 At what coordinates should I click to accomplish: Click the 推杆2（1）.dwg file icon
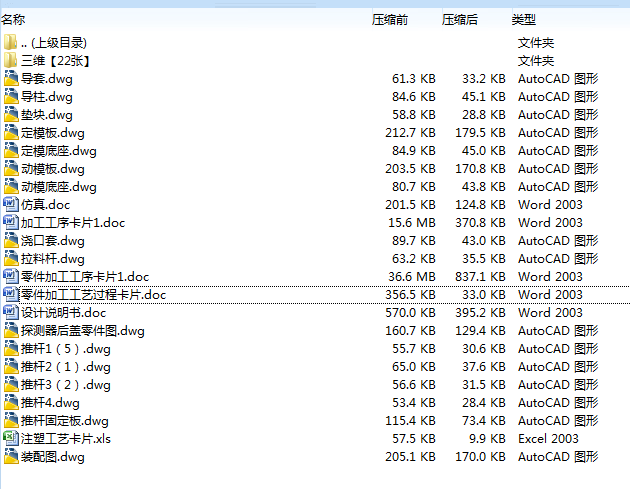click(x=11, y=366)
